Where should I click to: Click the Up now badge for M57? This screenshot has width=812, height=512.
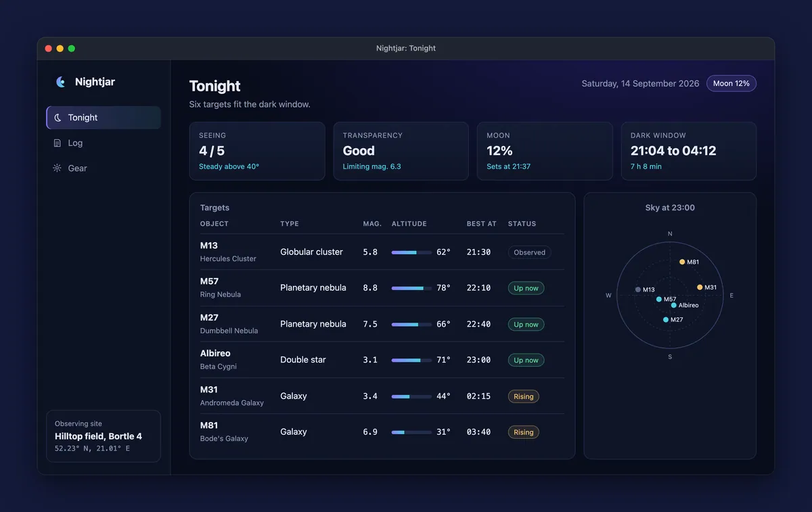(526, 288)
